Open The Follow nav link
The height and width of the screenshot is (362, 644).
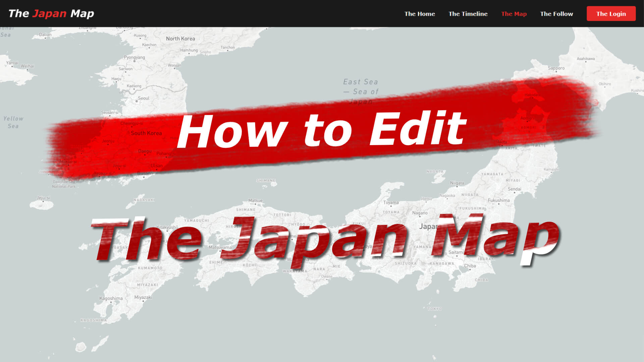point(556,14)
